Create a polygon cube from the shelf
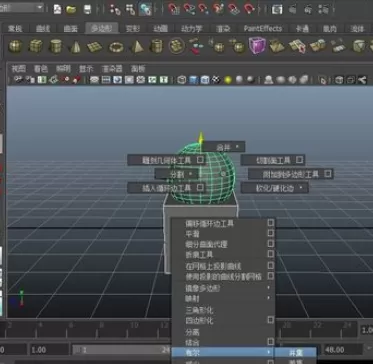The height and width of the screenshot is (364, 373). point(36,46)
